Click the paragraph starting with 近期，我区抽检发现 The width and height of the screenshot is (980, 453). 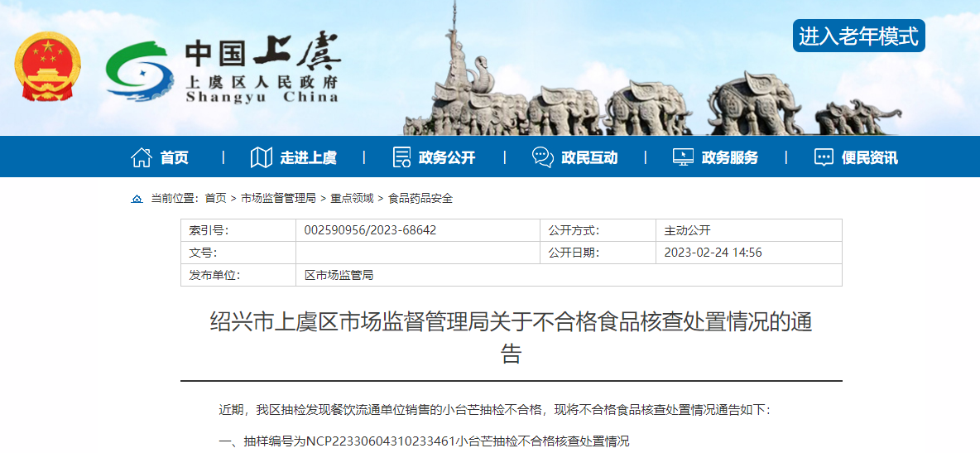coord(495,411)
